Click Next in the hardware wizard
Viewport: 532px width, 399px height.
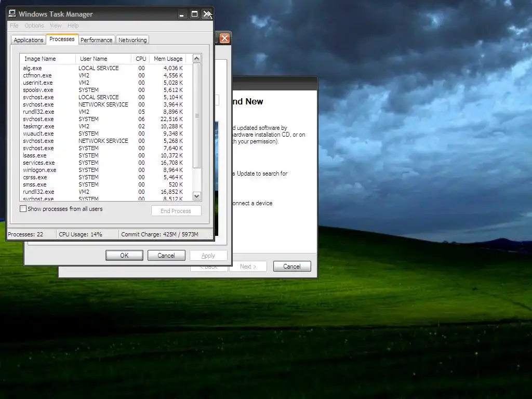click(x=248, y=267)
